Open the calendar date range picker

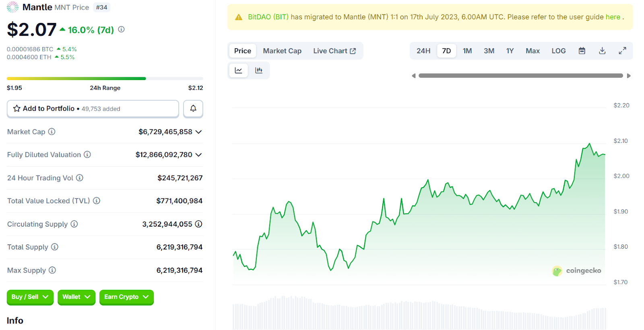(582, 51)
